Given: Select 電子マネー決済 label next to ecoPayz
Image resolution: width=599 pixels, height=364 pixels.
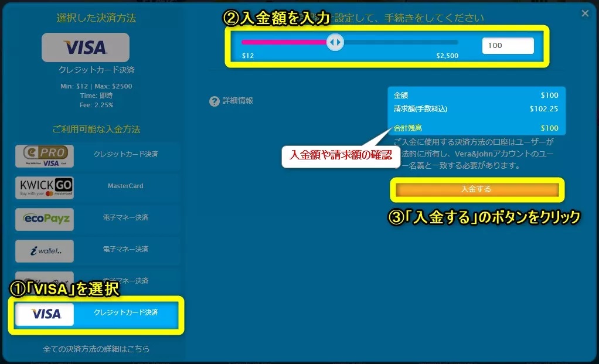Looking at the screenshot, I should point(125,217).
